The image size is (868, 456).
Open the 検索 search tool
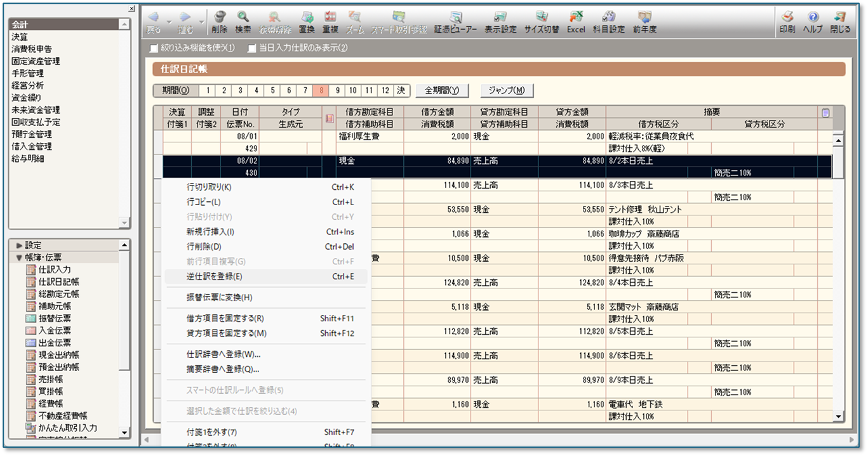(243, 21)
